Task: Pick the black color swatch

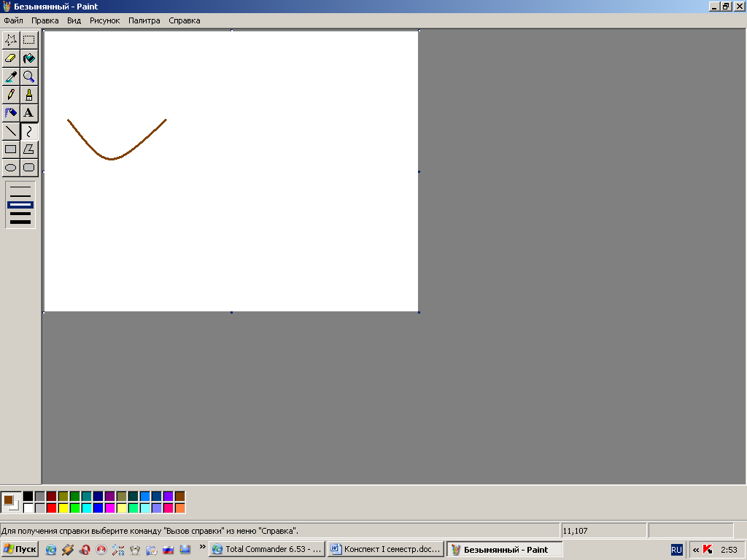Action: point(28,497)
